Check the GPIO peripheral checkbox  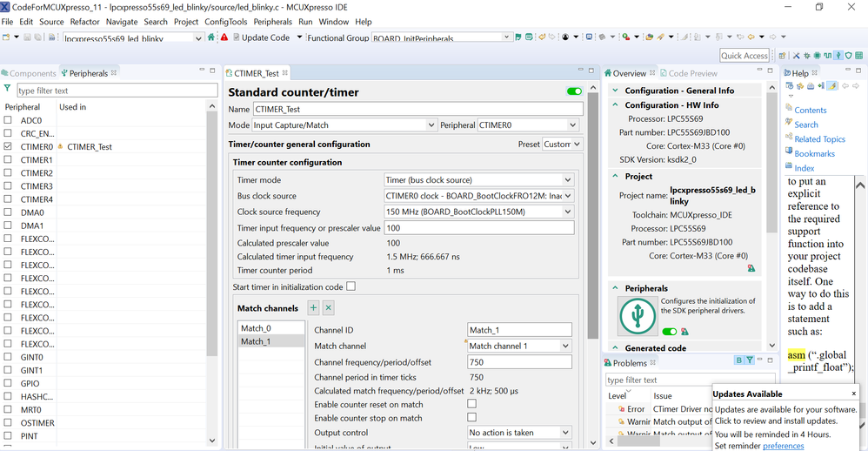click(8, 383)
